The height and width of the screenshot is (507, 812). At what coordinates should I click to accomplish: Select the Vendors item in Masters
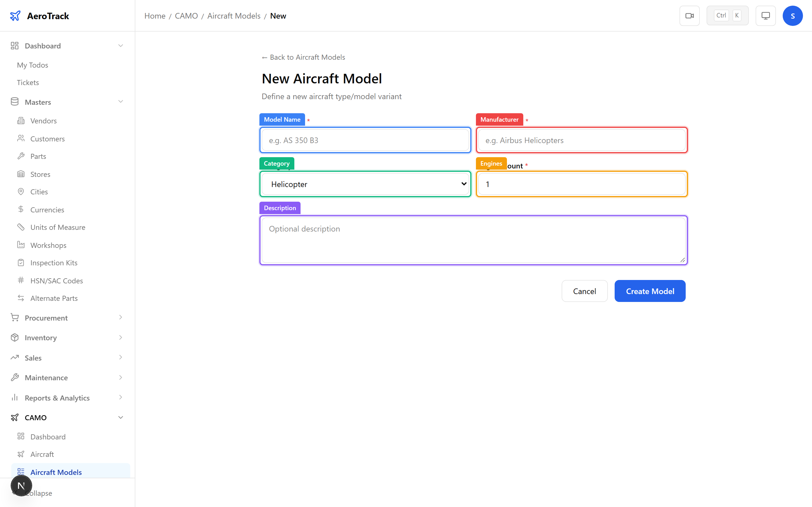click(x=44, y=120)
